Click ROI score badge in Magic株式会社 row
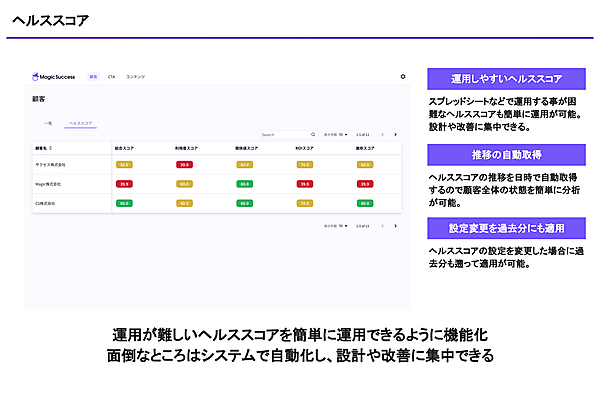The image size is (600, 400). 305,184
